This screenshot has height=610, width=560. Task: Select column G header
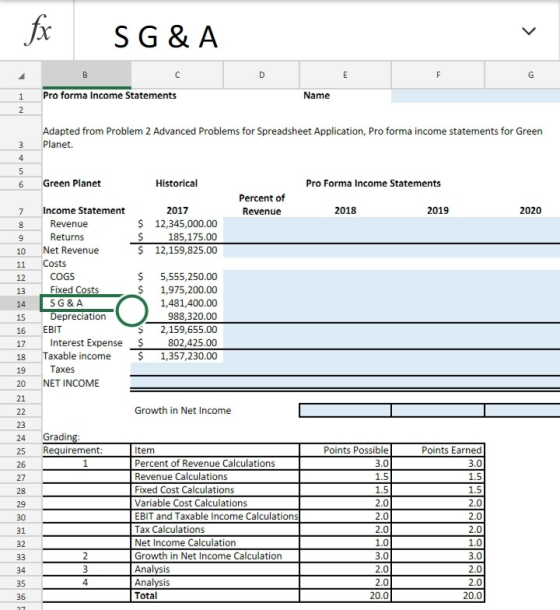coord(522,75)
